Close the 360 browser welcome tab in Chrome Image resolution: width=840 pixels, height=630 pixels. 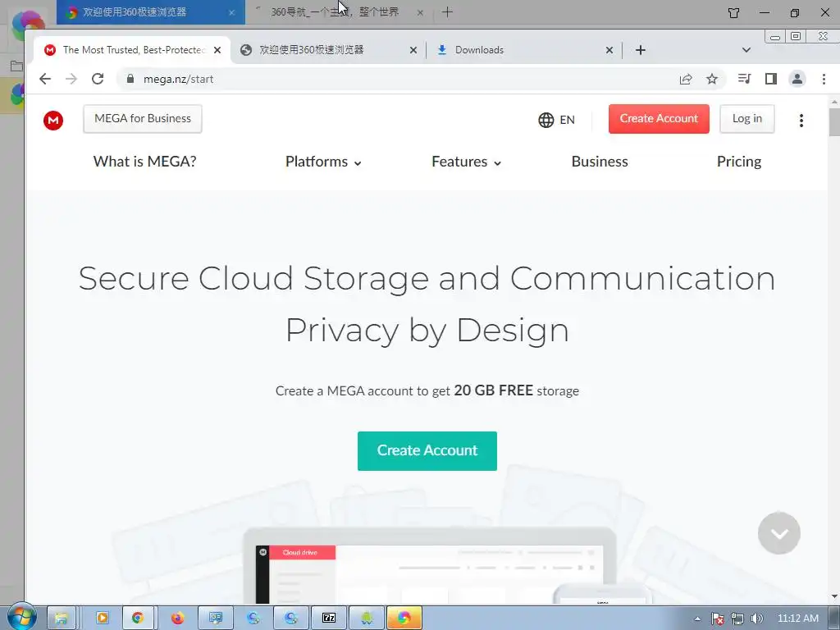413,50
